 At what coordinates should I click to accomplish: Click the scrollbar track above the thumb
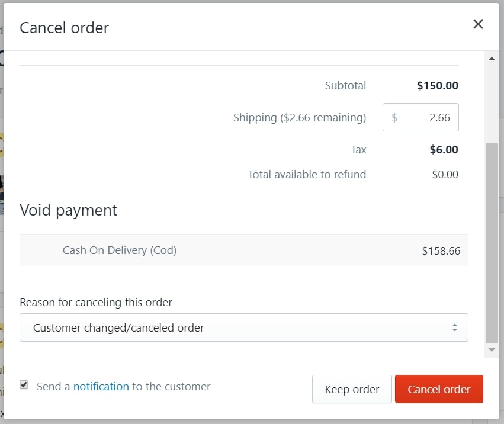click(492, 101)
